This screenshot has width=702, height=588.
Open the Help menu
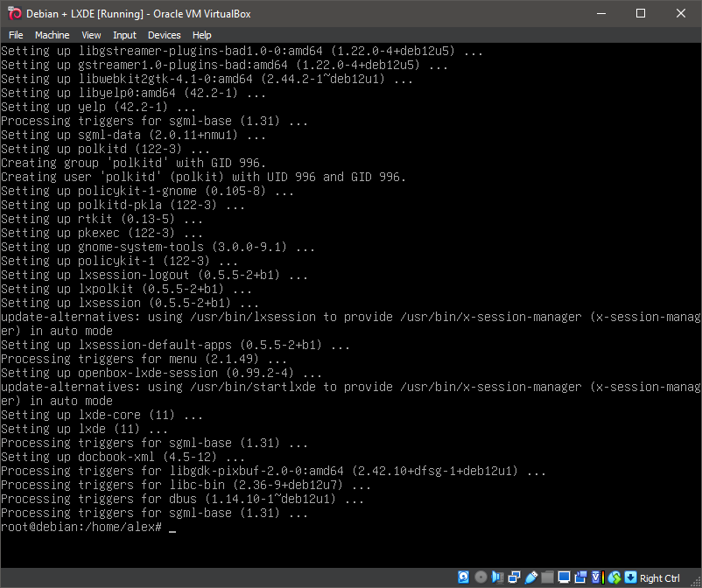click(x=201, y=35)
